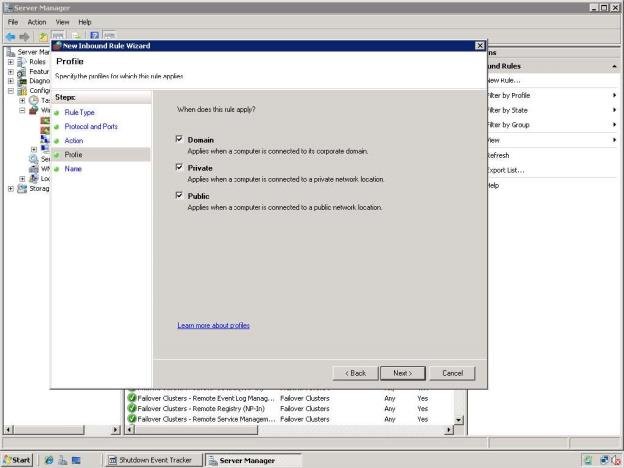Click rules list scroll down arrow
Viewport: 624px width, 468px height.
pos(458,419)
